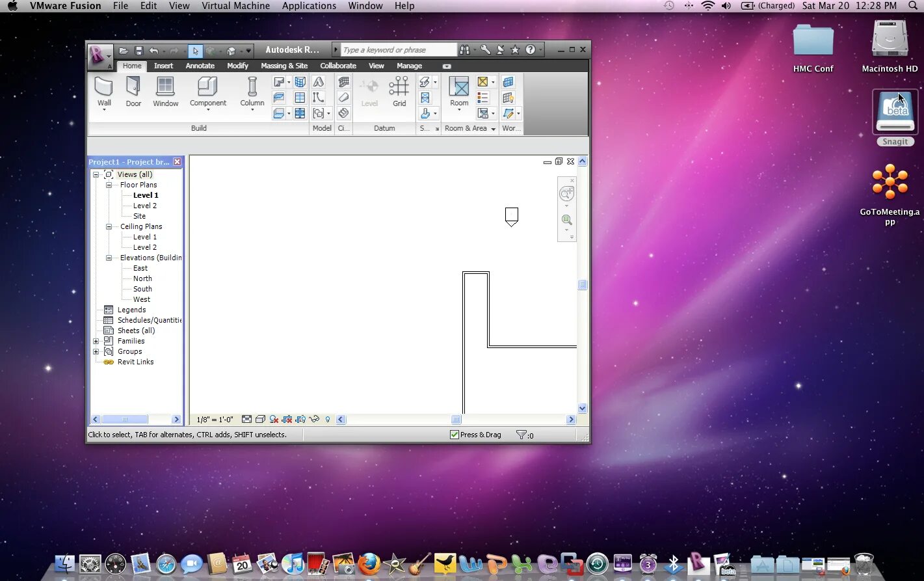Click the zoom magnifier on navigation bar
The width and height of the screenshot is (924, 581).
(566, 220)
